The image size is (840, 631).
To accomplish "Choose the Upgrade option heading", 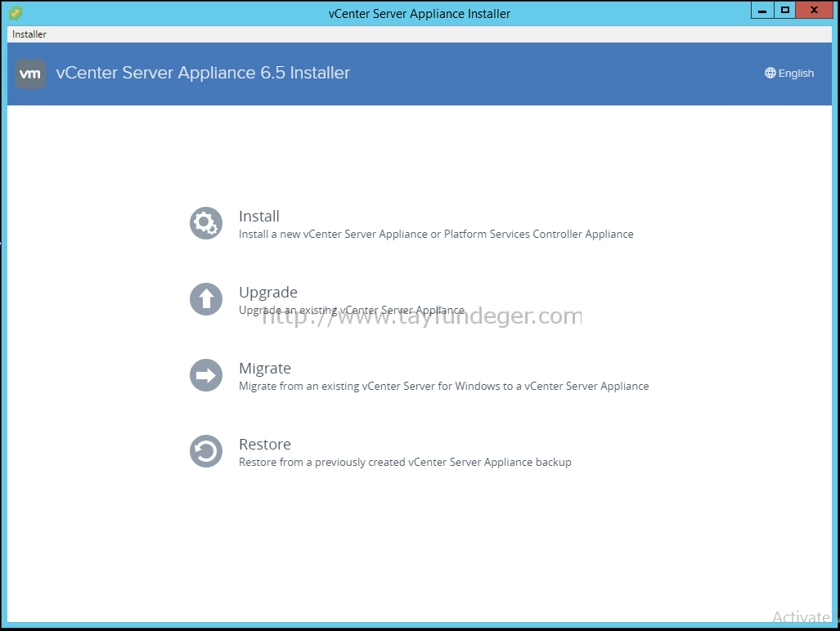I will [267, 293].
